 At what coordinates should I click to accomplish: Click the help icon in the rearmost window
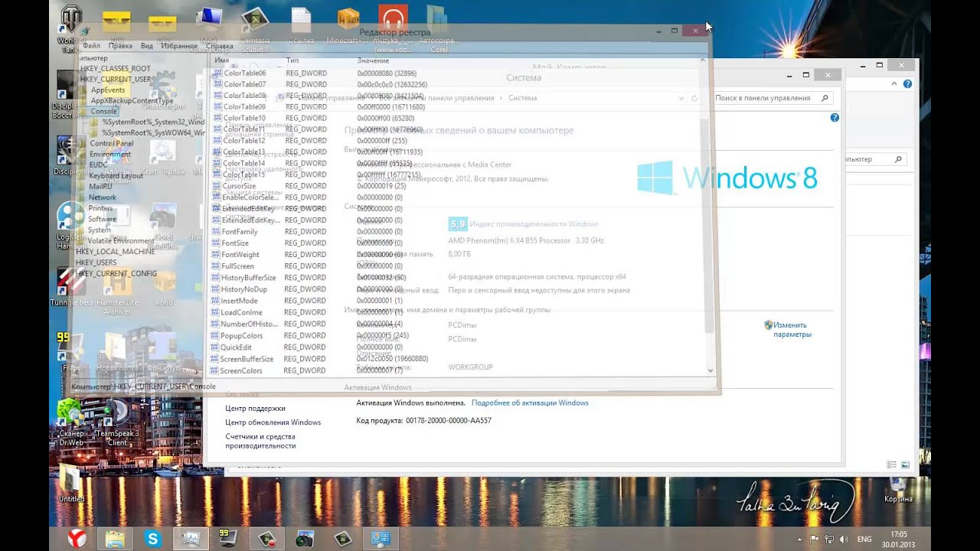click(907, 83)
